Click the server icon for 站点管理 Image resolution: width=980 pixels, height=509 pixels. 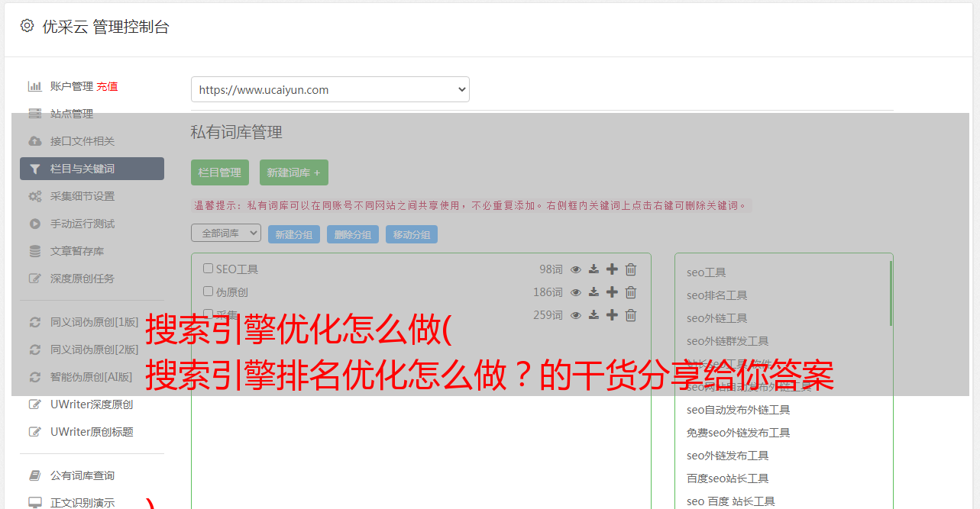(x=34, y=114)
